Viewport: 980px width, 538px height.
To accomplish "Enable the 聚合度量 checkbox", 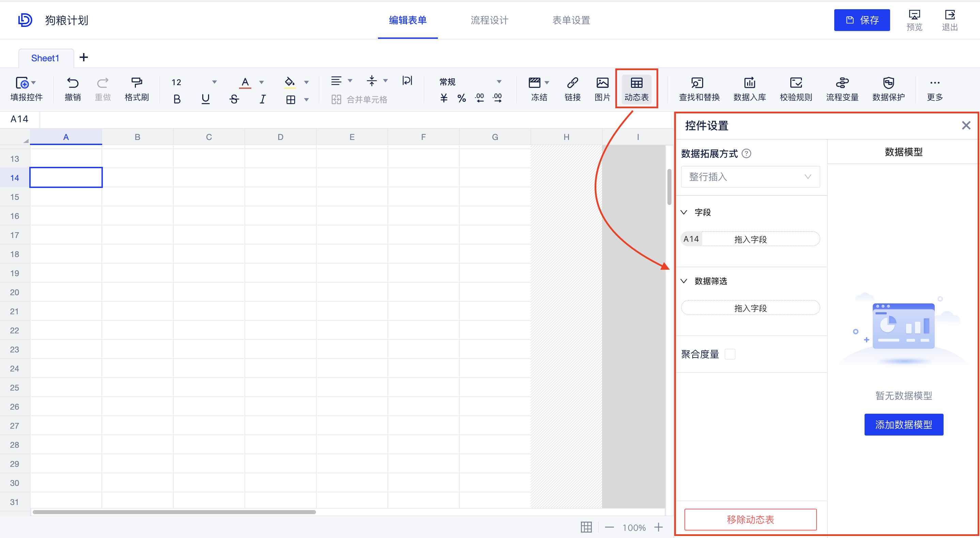I will [730, 354].
